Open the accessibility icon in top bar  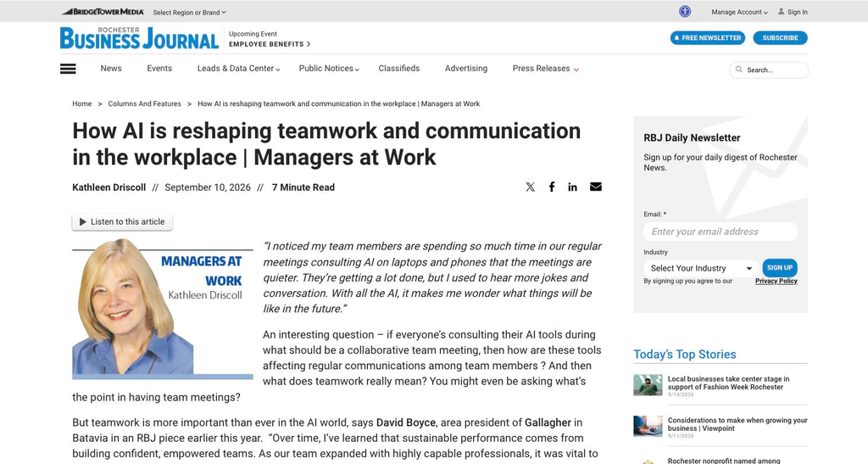point(685,12)
